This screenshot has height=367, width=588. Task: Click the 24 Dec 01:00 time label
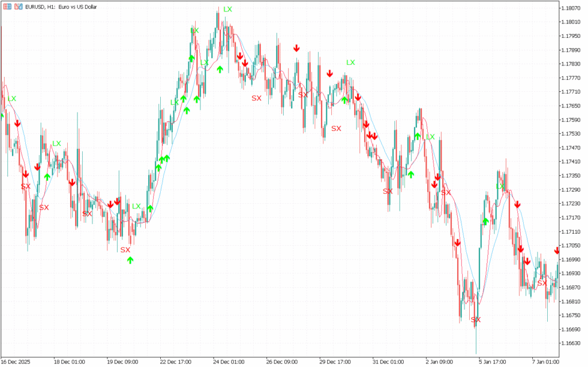click(x=229, y=362)
